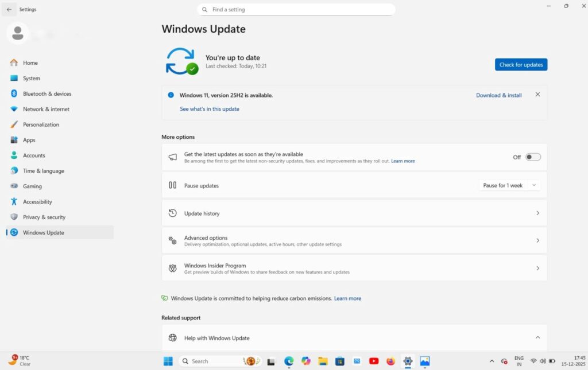Viewport: 588px width, 370px height.
Task: Open Bluetooth & devices settings
Action: pos(47,94)
